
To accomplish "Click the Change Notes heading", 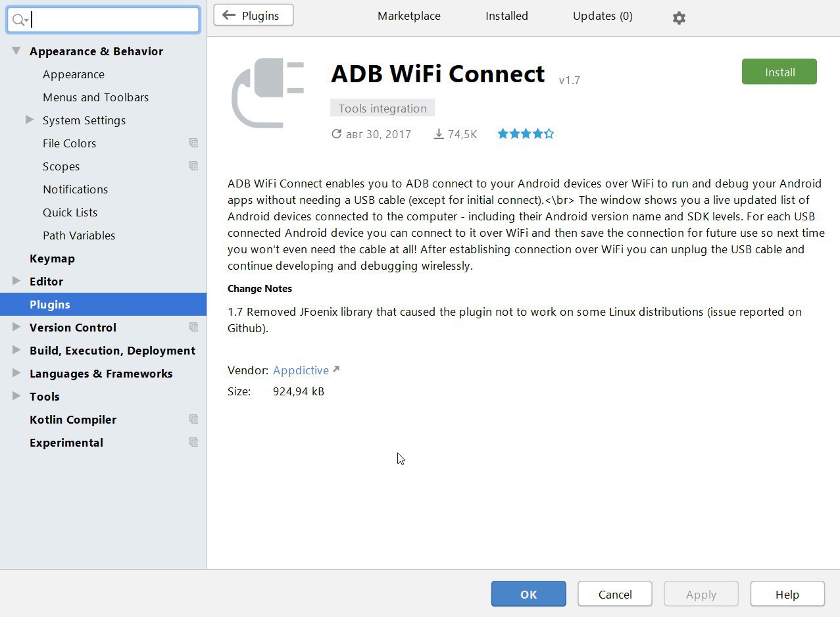I will tap(260, 289).
